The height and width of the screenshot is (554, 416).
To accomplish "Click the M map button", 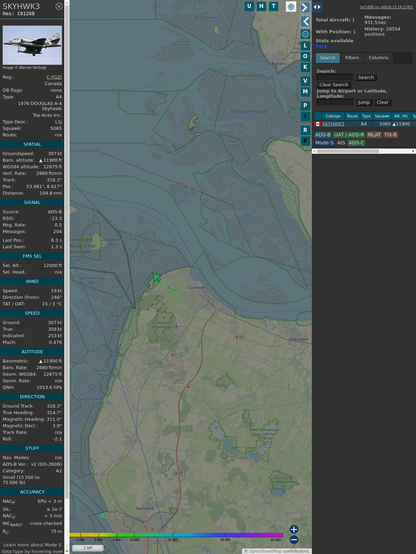I will (x=305, y=92).
